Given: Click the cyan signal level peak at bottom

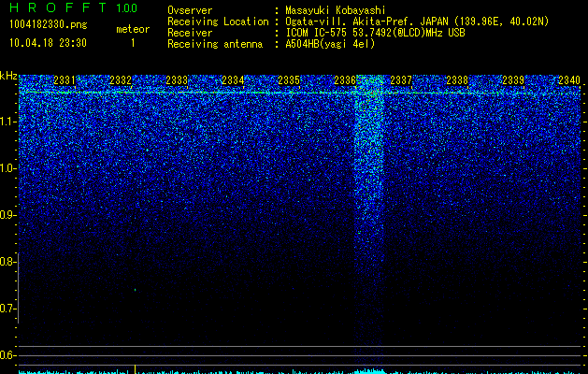Looking at the screenshot, I should coord(370,371).
